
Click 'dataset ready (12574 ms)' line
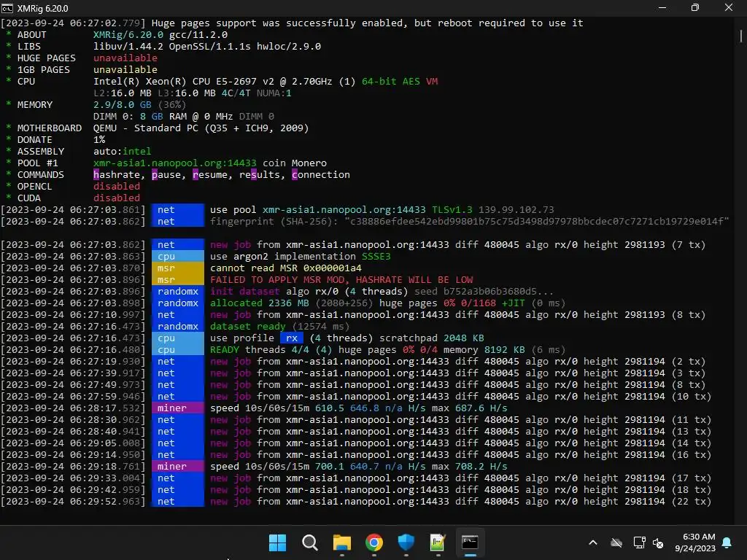[279, 326]
